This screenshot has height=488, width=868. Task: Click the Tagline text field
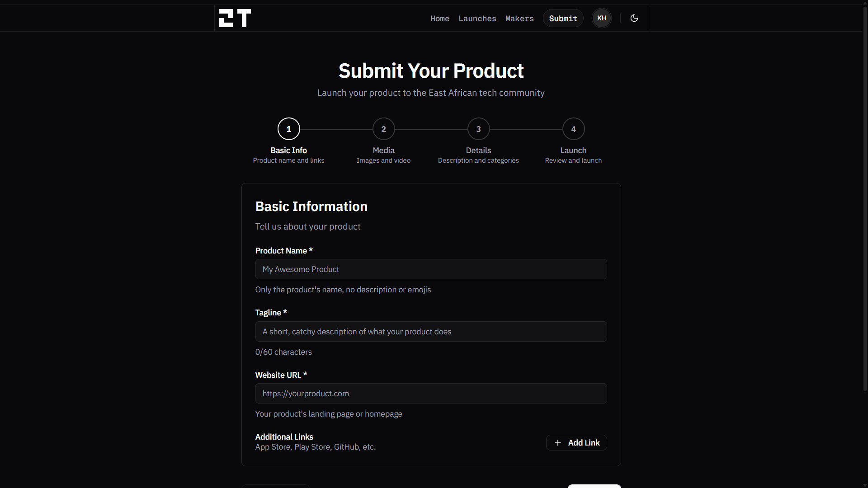tap(431, 331)
